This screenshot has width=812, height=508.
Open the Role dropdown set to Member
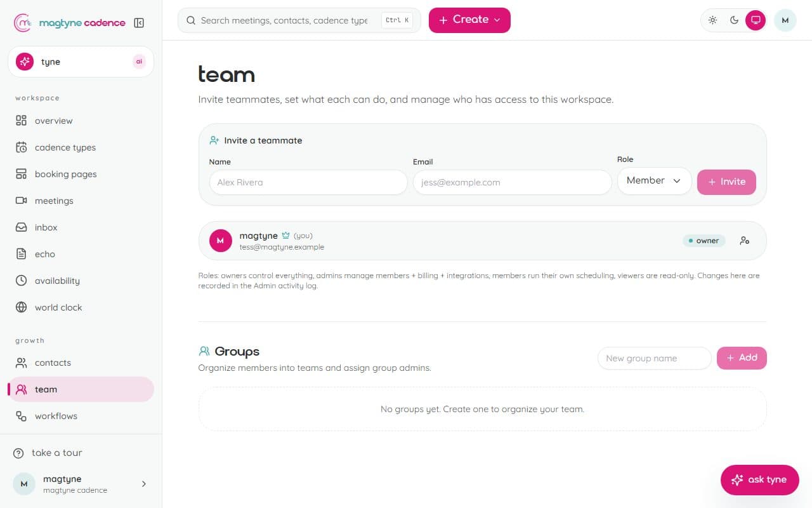[654, 181]
